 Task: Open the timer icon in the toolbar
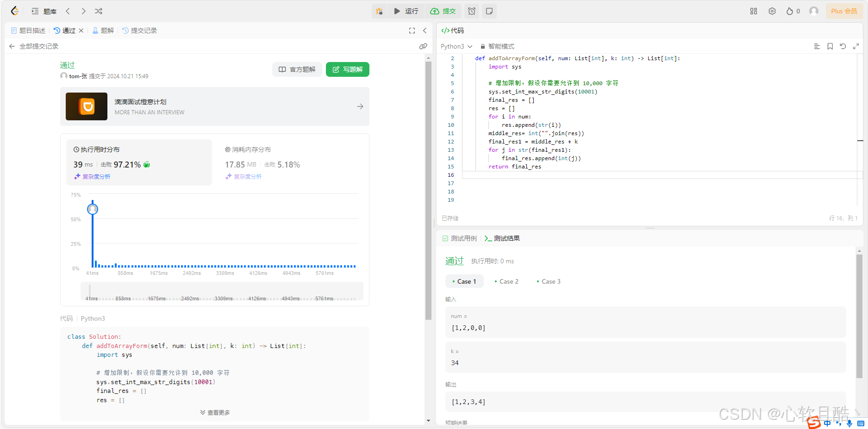click(x=471, y=11)
